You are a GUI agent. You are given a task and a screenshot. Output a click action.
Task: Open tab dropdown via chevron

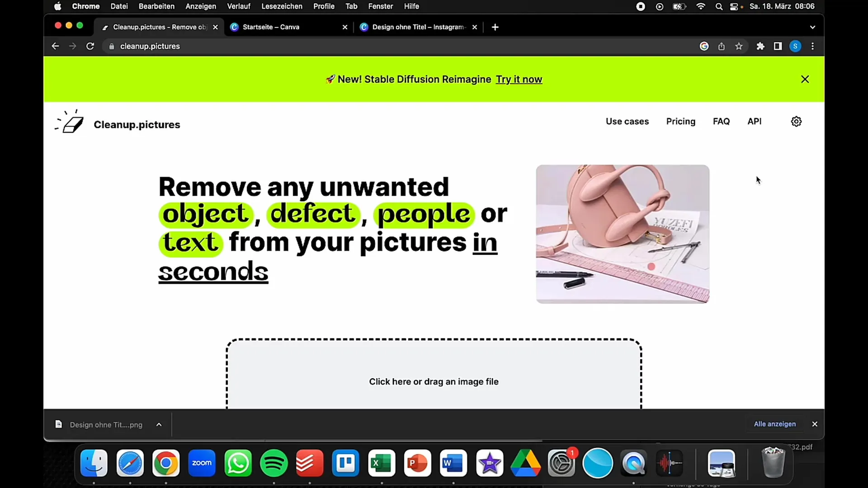coord(813,27)
